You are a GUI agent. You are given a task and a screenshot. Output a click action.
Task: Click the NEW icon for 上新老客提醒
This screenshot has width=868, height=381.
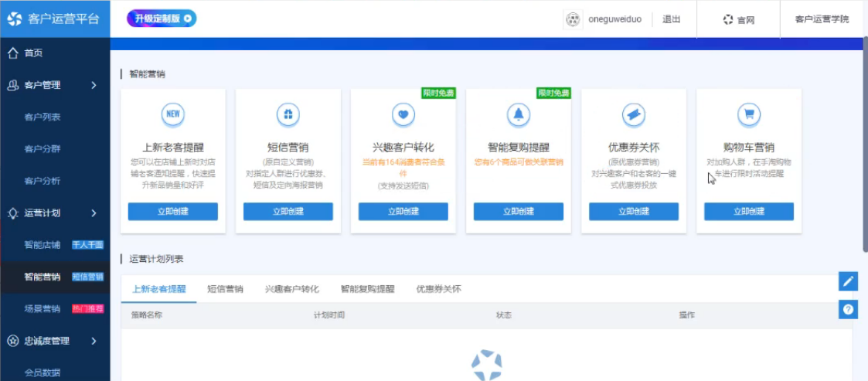click(x=173, y=114)
